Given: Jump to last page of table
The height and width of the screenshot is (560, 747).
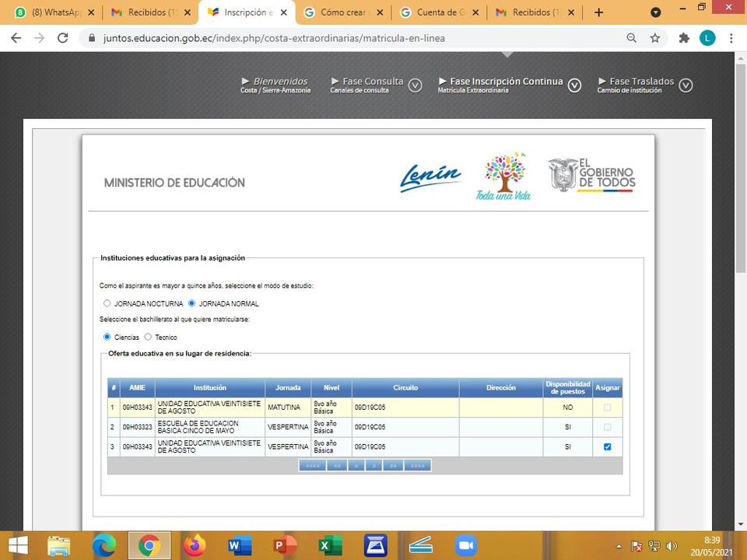Looking at the screenshot, I should pos(418,466).
